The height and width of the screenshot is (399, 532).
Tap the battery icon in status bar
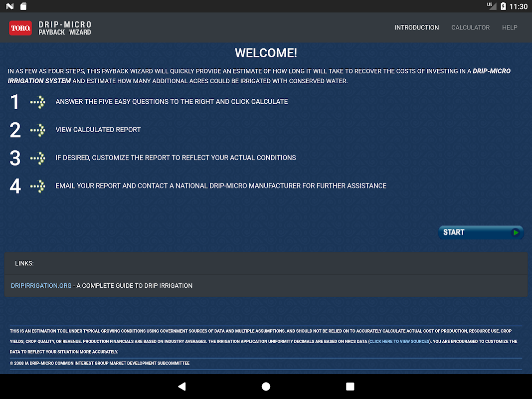503,6
